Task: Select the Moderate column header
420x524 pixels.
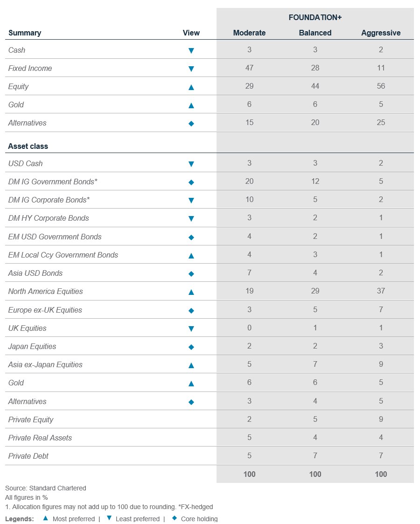Action: [x=249, y=33]
